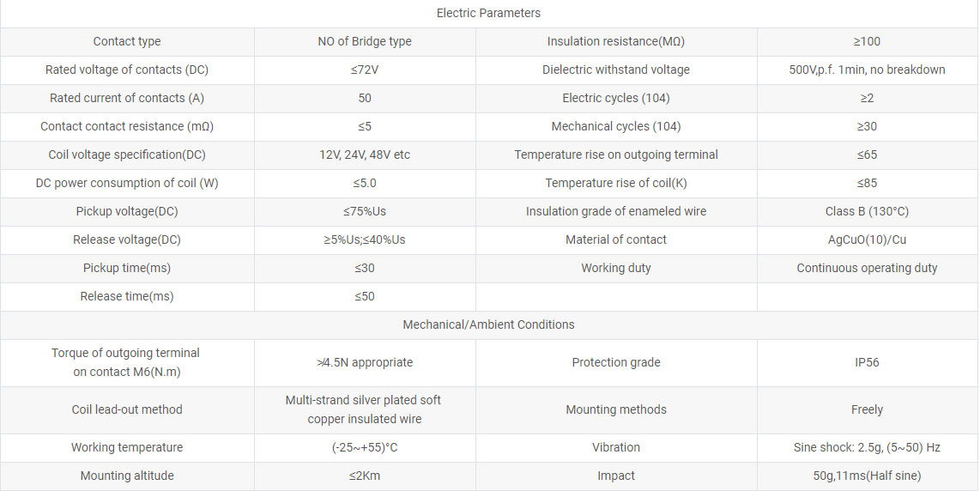
Task: Select the 500V,p.f. 1min, no breakdown value
Action: click(867, 70)
